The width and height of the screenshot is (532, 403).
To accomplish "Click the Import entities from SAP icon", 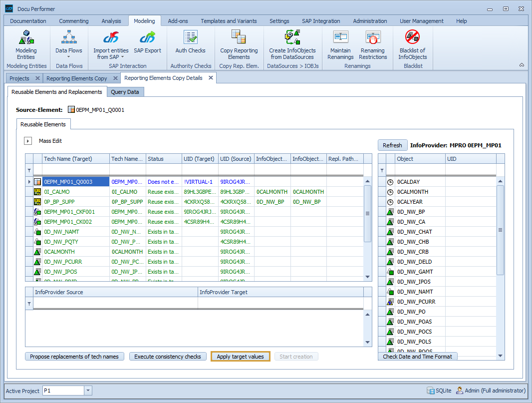I will (x=110, y=45).
